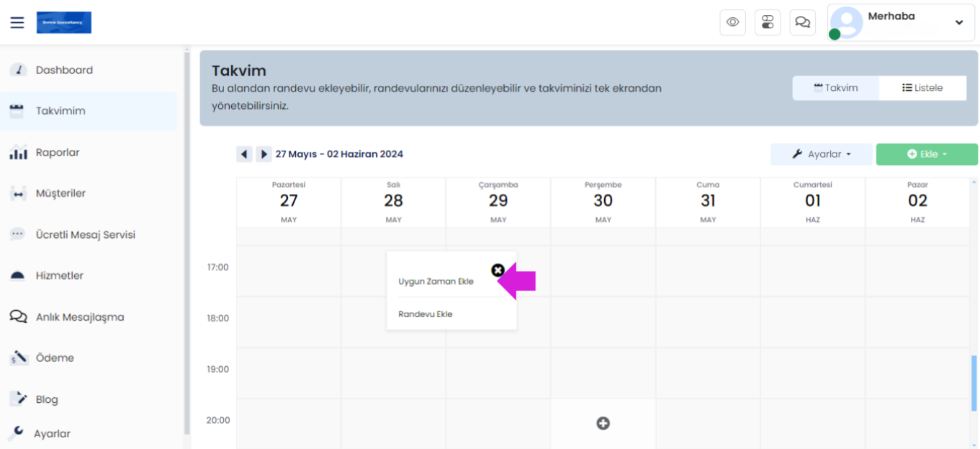Image resolution: width=980 pixels, height=449 pixels.
Task: Select the Pazar 02 day header
Action: coord(917,203)
